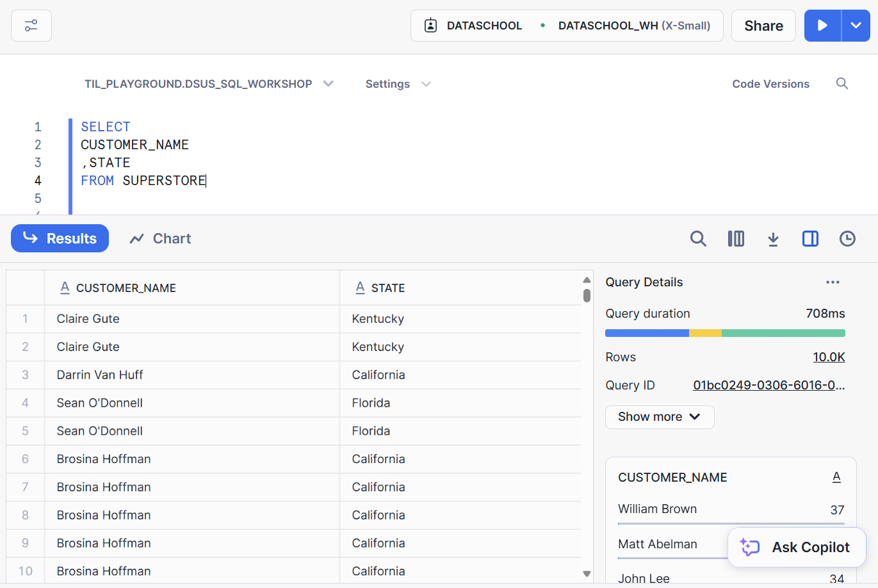Search the query results

pyautogui.click(x=698, y=239)
